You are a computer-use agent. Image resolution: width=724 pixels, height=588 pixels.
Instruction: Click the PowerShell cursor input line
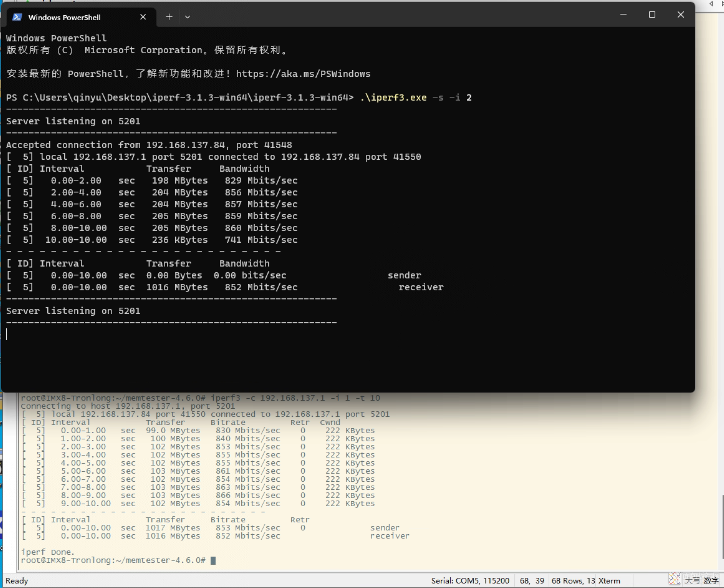[7, 334]
